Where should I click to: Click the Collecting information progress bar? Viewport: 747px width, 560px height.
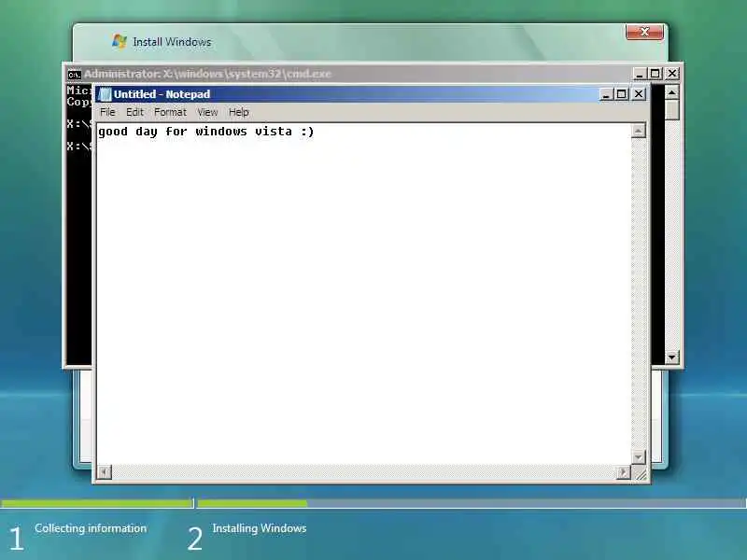97,503
